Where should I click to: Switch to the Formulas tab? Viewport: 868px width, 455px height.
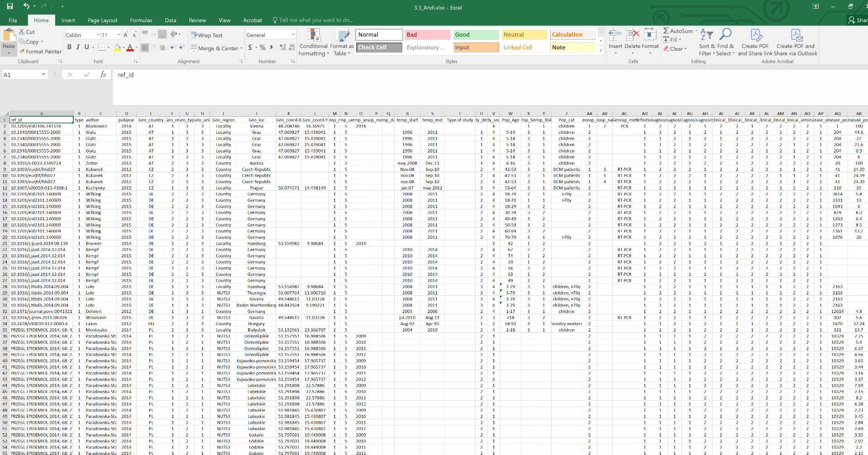click(141, 20)
